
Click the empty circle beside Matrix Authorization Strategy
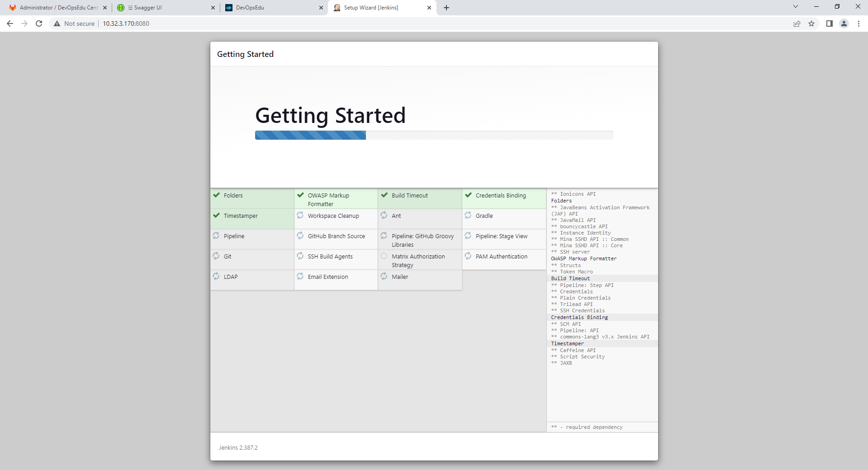click(384, 256)
